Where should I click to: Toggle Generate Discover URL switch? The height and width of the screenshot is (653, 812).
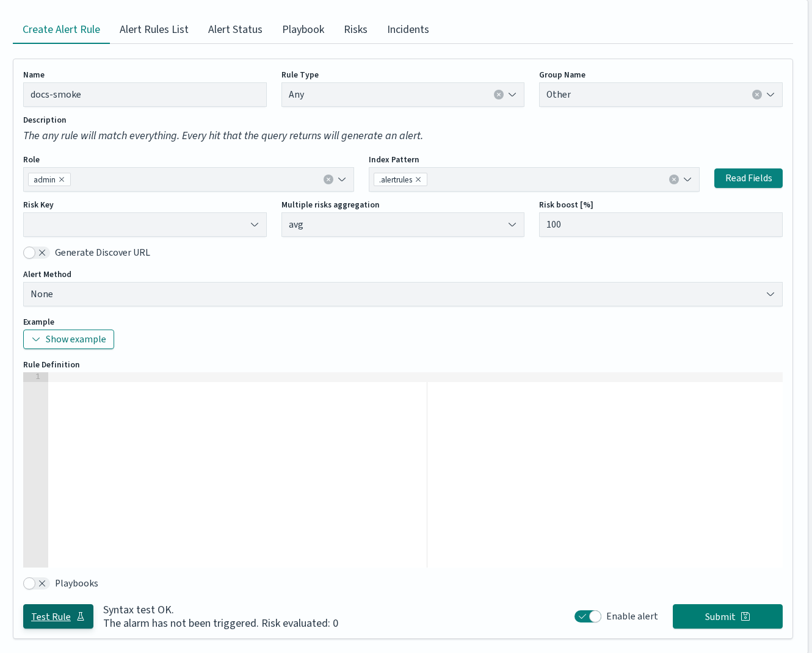click(36, 253)
